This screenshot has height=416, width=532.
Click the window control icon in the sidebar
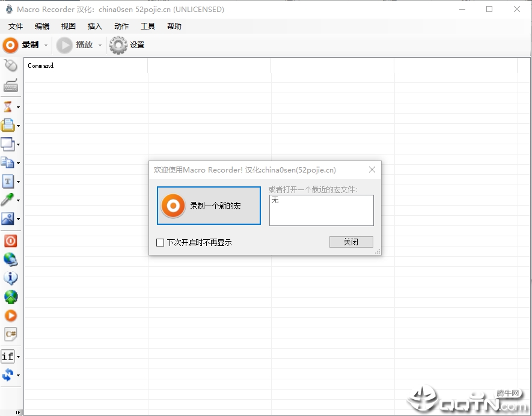pyautogui.click(x=8, y=144)
